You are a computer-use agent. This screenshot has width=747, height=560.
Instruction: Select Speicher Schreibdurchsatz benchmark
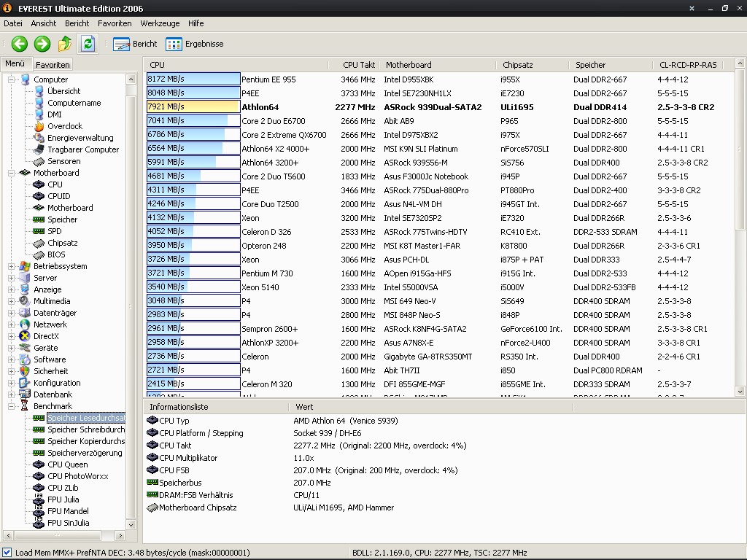coord(86,429)
